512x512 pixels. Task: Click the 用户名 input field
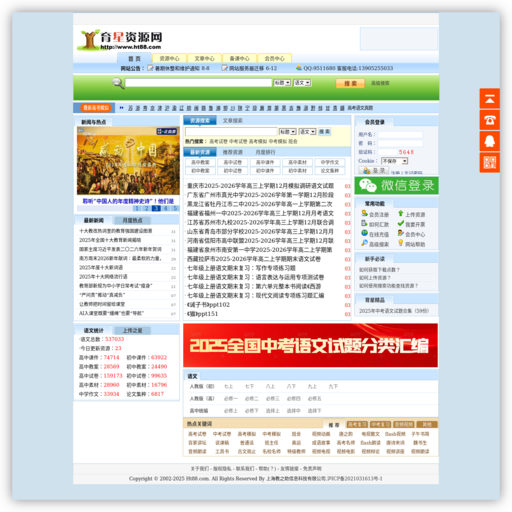(400, 135)
